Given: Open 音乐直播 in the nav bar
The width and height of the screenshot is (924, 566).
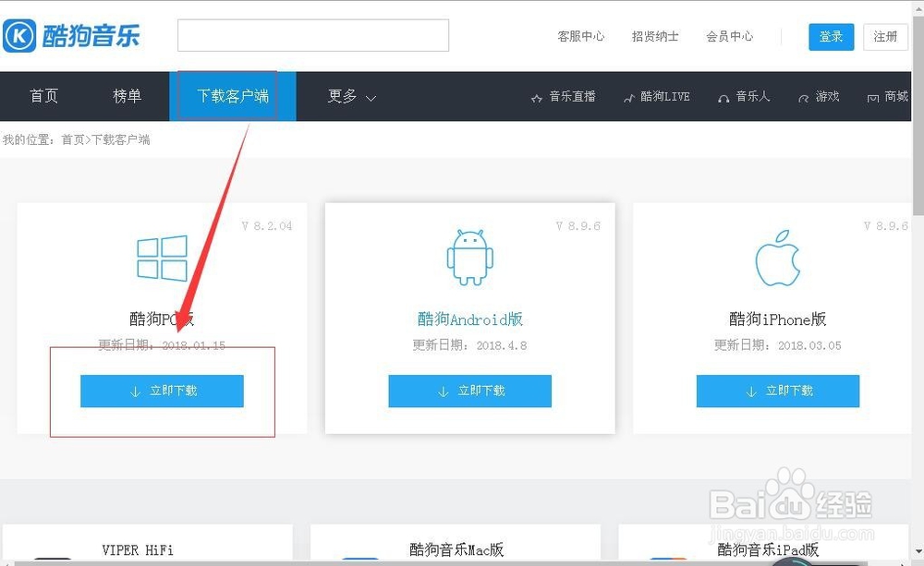Looking at the screenshot, I should click(x=572, y=97).
